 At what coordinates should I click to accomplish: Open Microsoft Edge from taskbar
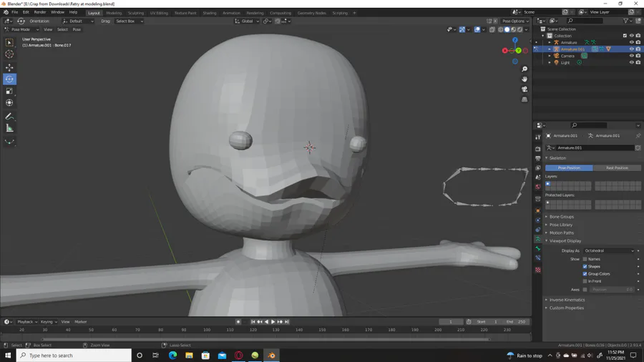172,356
